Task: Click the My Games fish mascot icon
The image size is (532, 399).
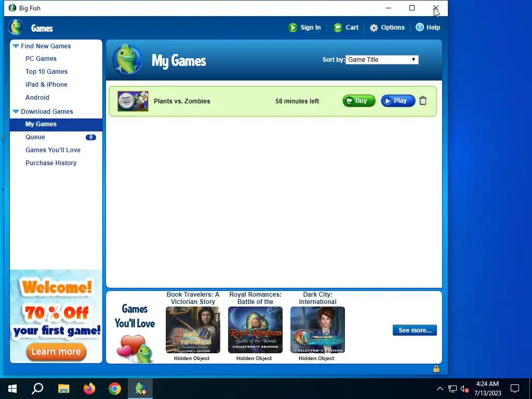Action: tap(128, 59)
